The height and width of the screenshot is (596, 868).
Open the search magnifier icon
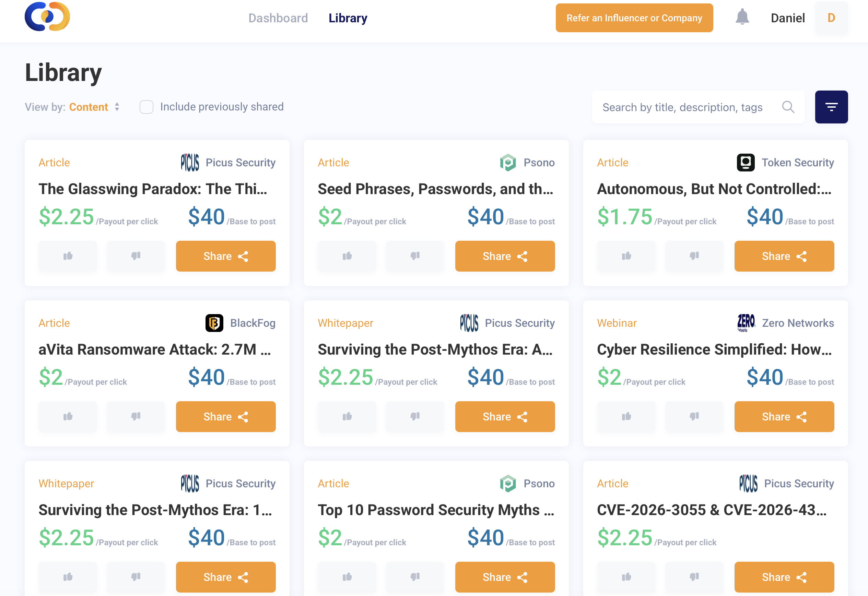point(788,107)
